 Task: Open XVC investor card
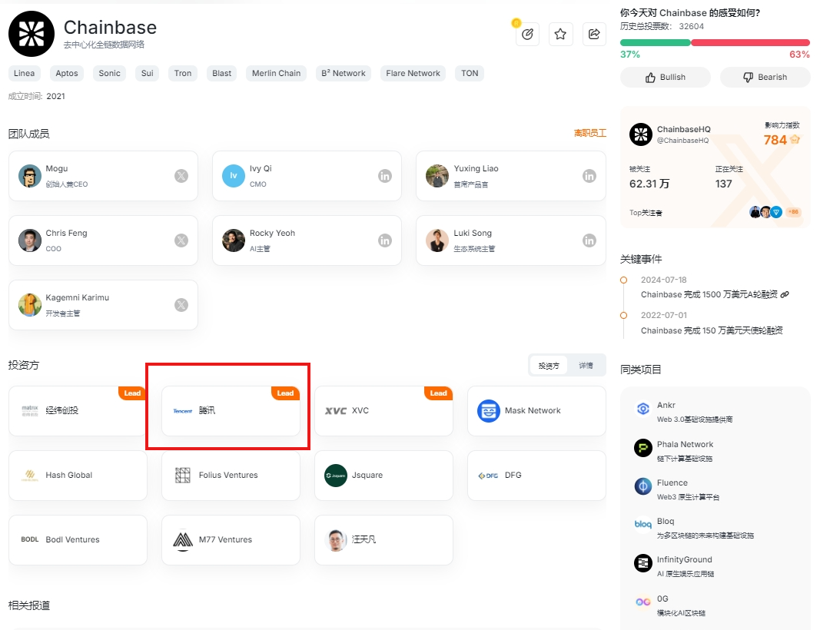[x=383, y=411]
